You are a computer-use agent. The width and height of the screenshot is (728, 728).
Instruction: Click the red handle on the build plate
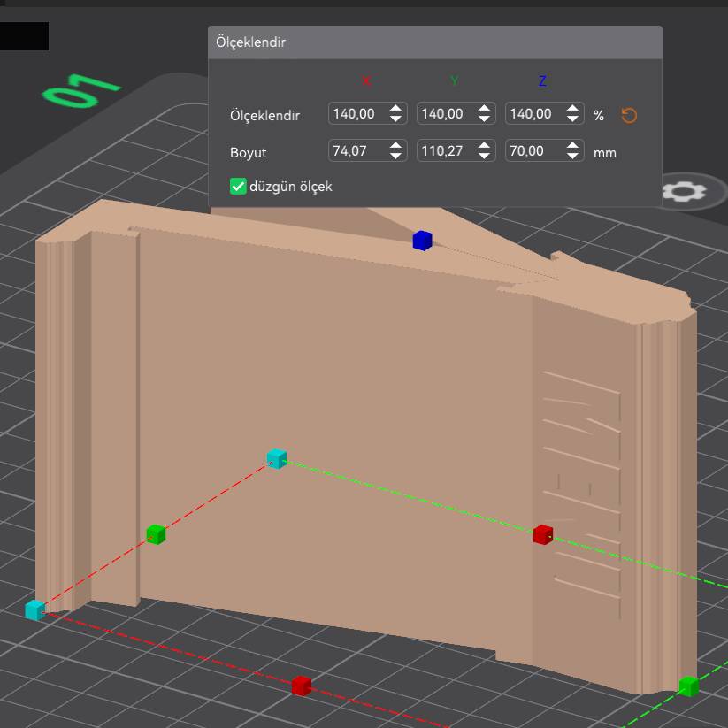[302, 686]
